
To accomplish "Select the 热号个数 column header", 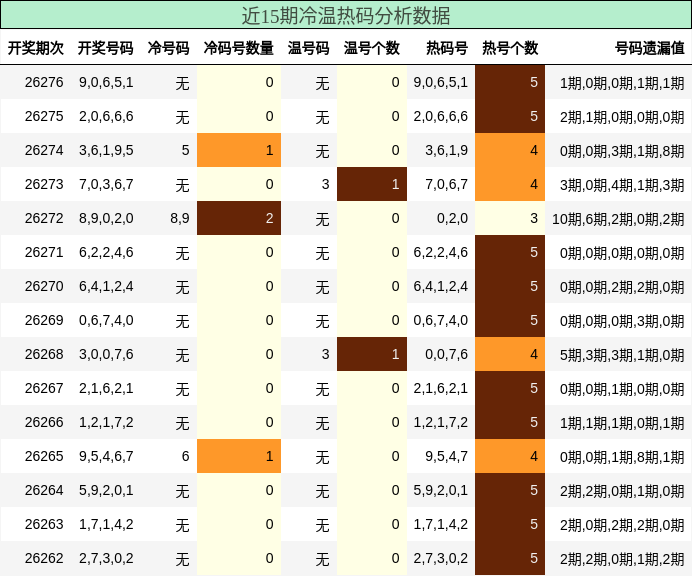I will point(510,48).
